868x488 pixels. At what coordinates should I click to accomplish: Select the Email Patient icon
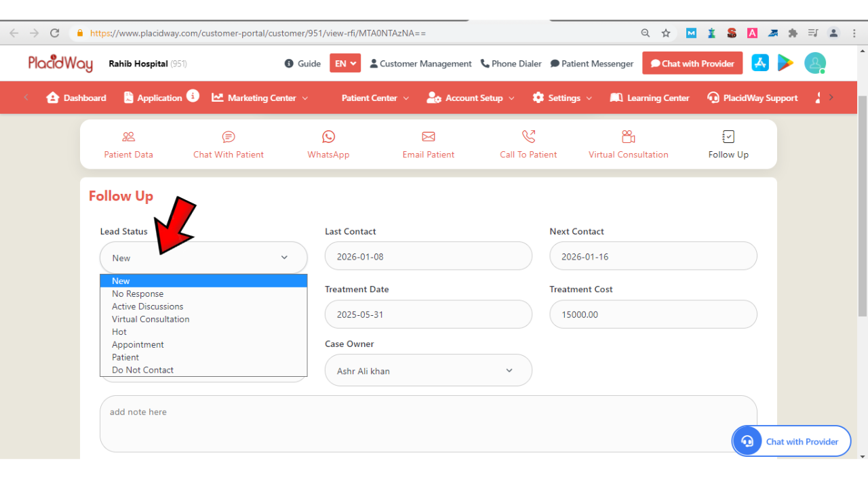428,144
